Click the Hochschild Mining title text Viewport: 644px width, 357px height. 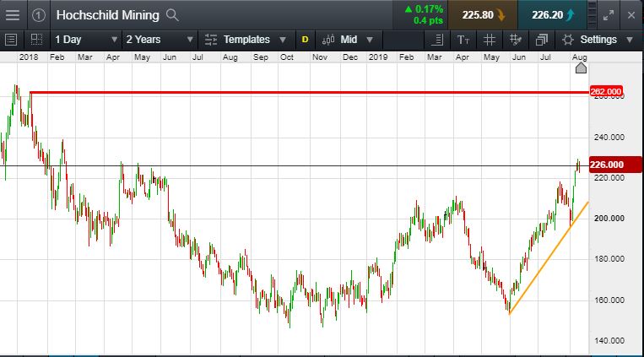pos(107,15)
